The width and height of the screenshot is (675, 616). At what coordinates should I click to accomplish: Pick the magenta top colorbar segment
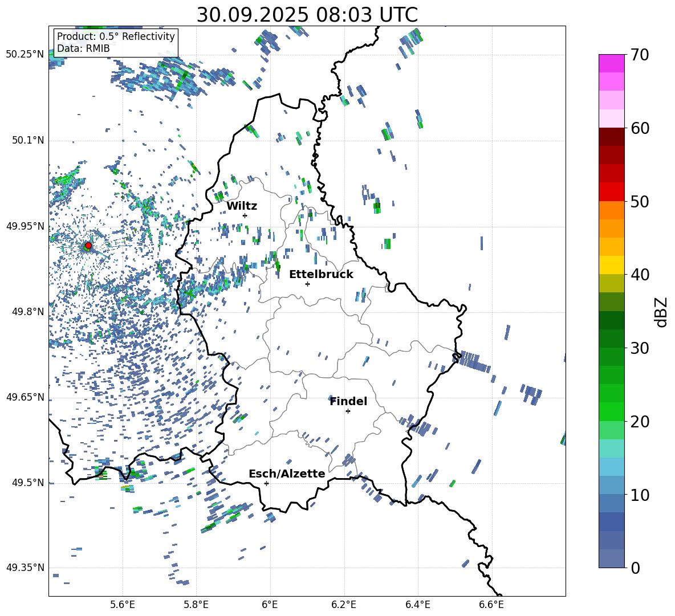612,63
